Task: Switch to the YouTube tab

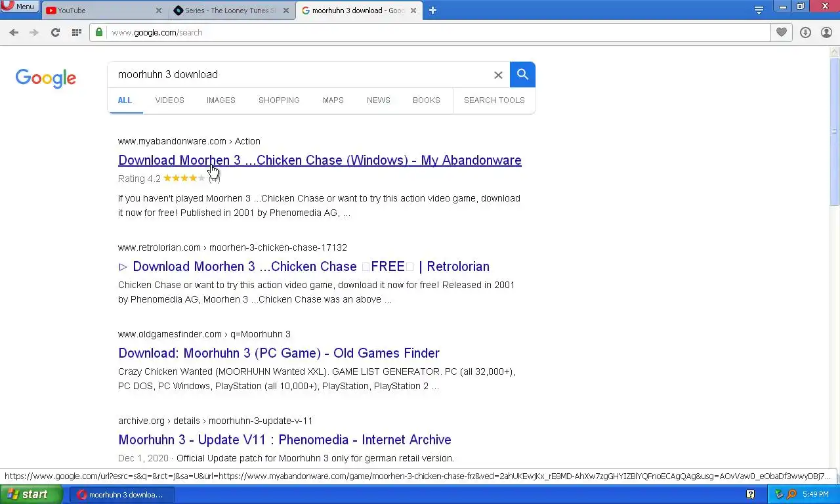Action: click(x=103, y=10)
